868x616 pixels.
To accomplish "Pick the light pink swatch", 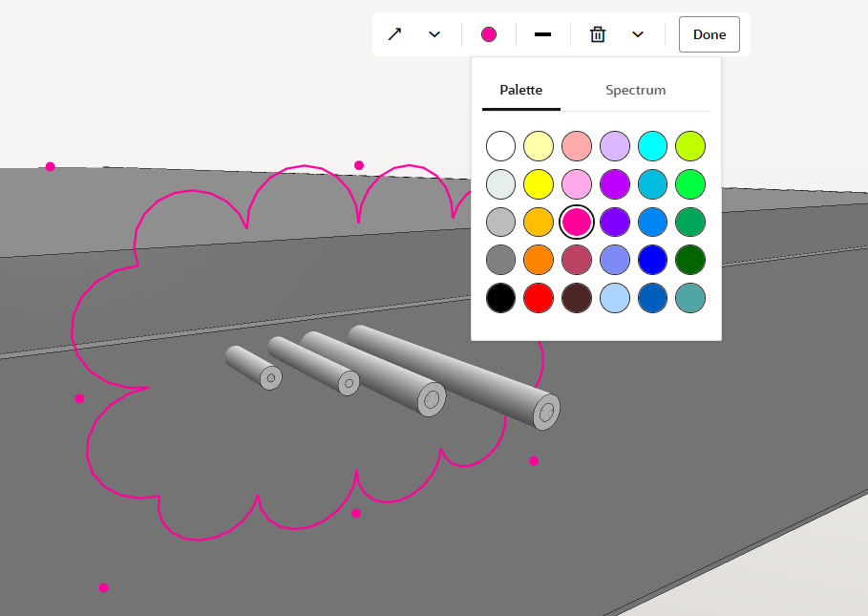I will [x=577, y=184].
